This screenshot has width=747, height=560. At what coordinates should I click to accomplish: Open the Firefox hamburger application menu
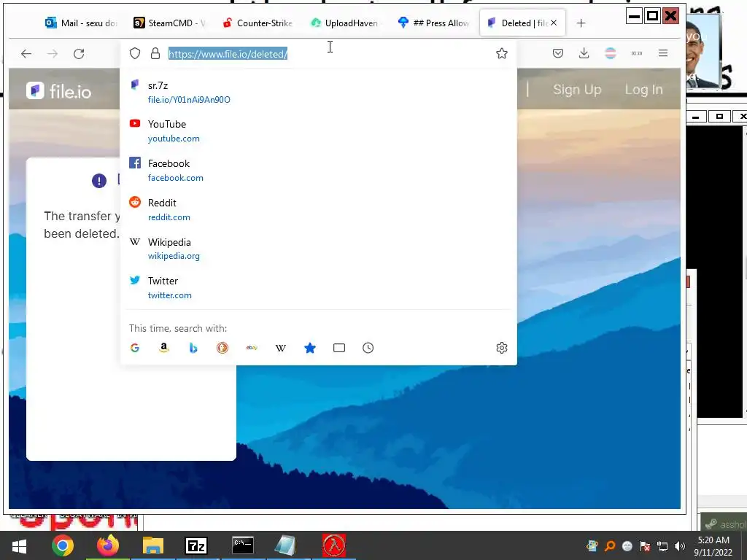click(663, 53)
